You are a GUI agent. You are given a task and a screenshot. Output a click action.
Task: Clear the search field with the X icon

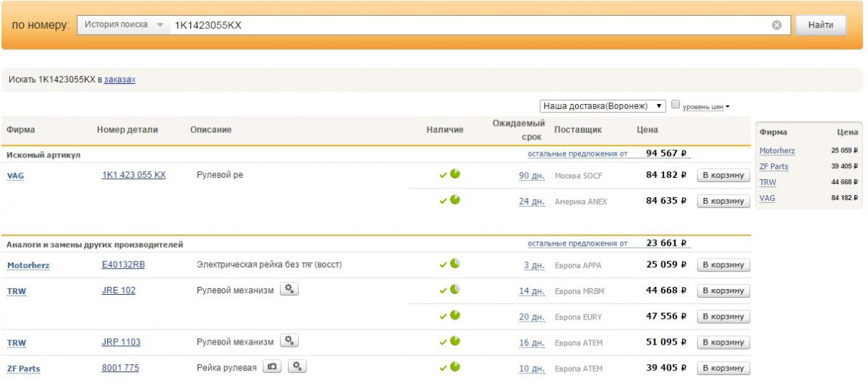coord(776,25)
